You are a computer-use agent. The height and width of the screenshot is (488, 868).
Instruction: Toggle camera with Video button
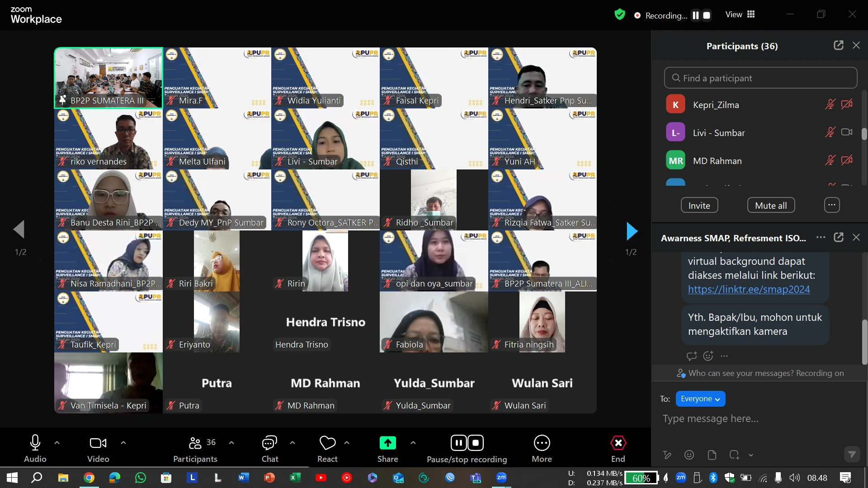98,443
